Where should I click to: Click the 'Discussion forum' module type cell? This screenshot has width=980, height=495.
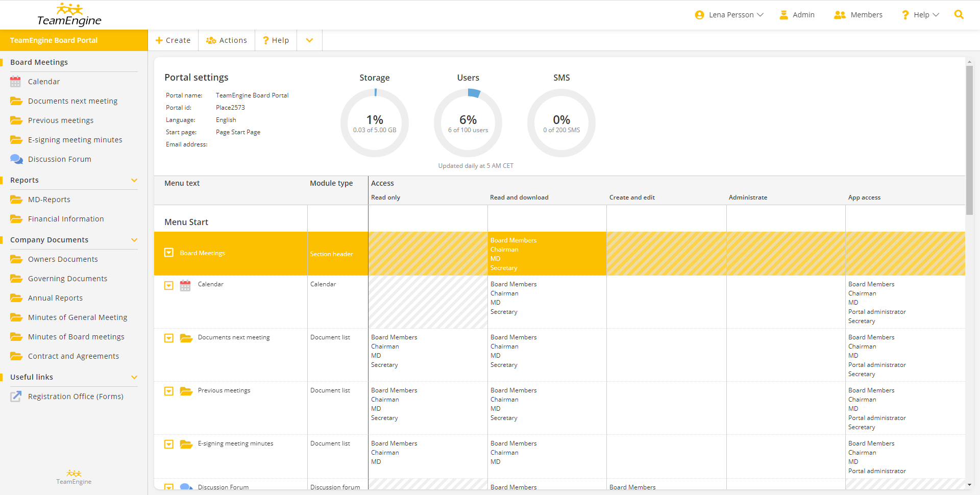coord(335,487)
